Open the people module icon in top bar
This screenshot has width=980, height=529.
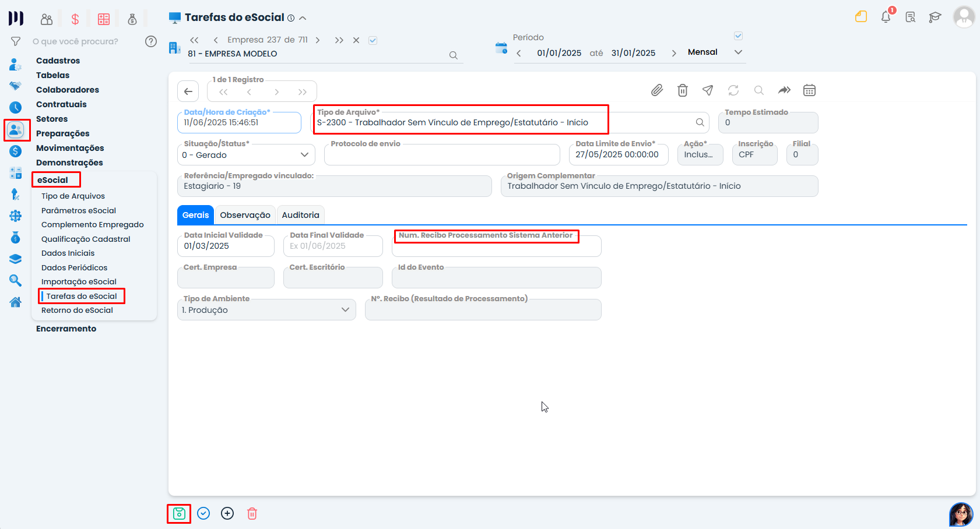click(x=47, y=19)
